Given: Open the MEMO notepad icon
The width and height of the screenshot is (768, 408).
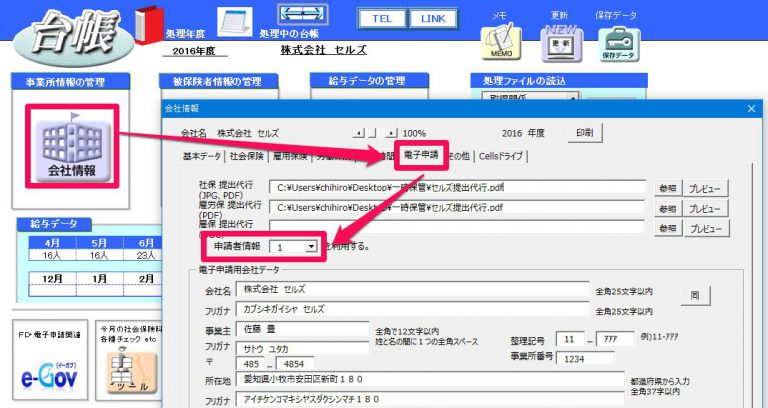Looking at the screenshot, I should [x=501, y=43].
